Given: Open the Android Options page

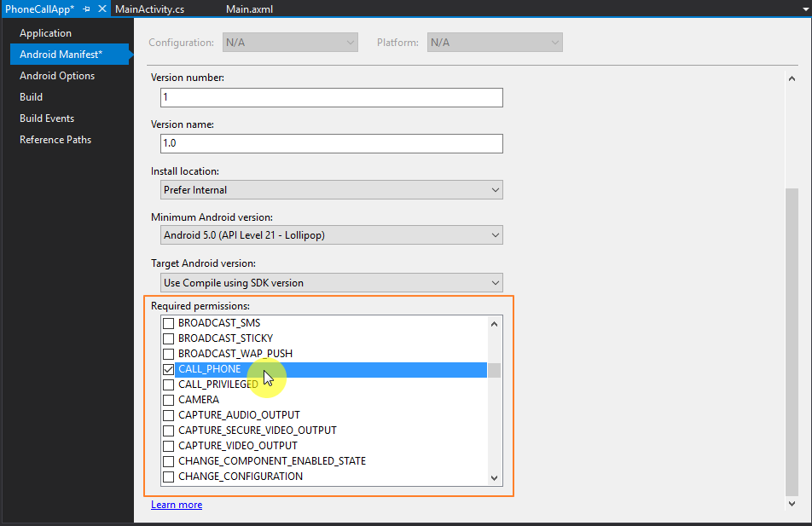Looking at the screenshot, I should [57, 76].
